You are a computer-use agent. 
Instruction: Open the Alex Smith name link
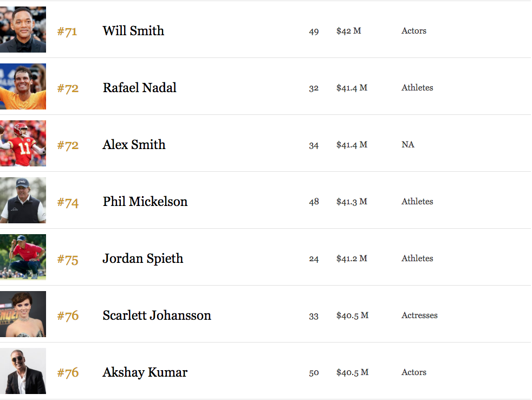point(134,145)
